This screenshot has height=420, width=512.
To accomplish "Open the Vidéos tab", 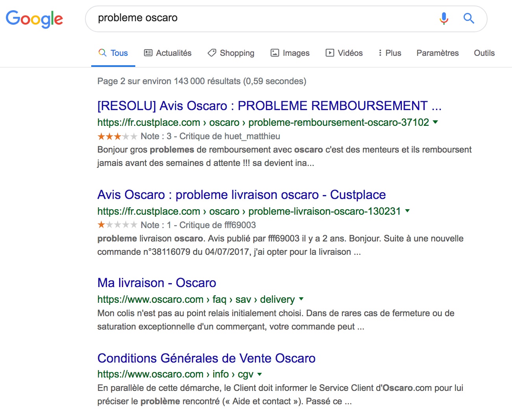I will [344, 53].
